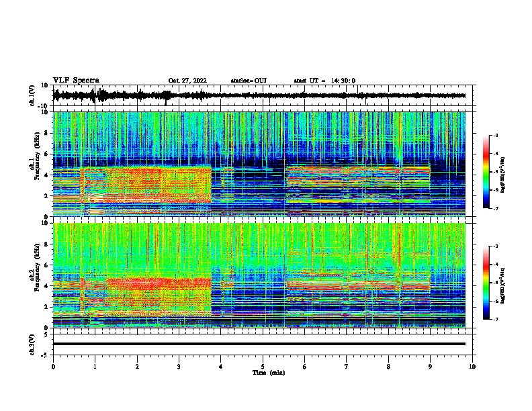Click the "-7" label on ch.2 color bar
The image size is (532, 411).
pyautogui.click(x=495, y=320)
